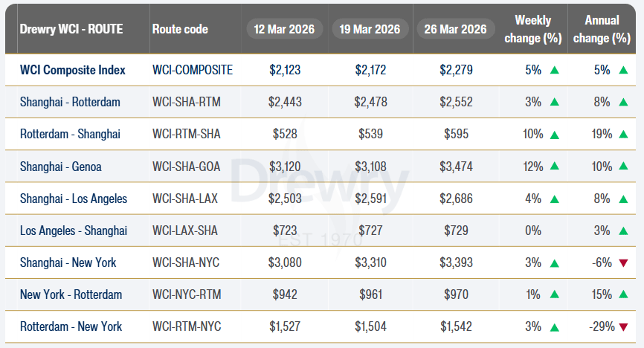Viewport: 644px width, 348px height.
Task: Click the Weekly change (%) column header
Action: click(x=532, y=29)
